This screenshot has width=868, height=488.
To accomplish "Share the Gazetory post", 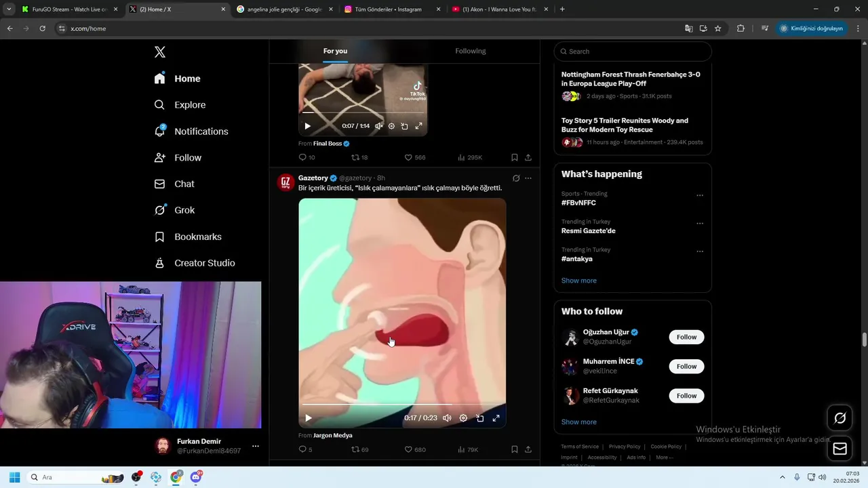I will [x=528, y=449].
